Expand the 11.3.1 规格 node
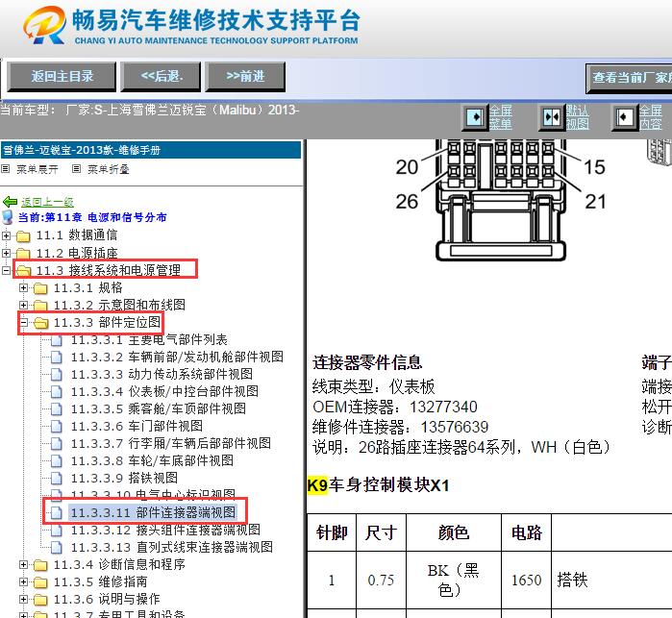Screen dimensions: 672x618 24,287
